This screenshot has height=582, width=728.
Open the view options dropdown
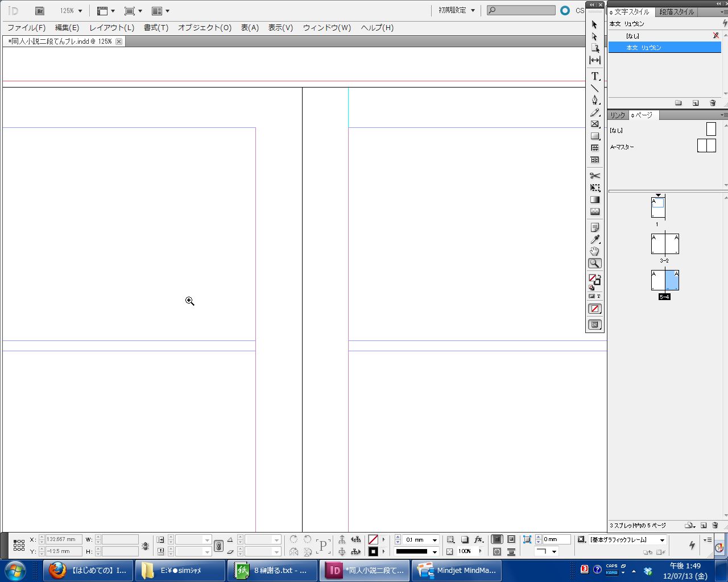pos(106,11)
